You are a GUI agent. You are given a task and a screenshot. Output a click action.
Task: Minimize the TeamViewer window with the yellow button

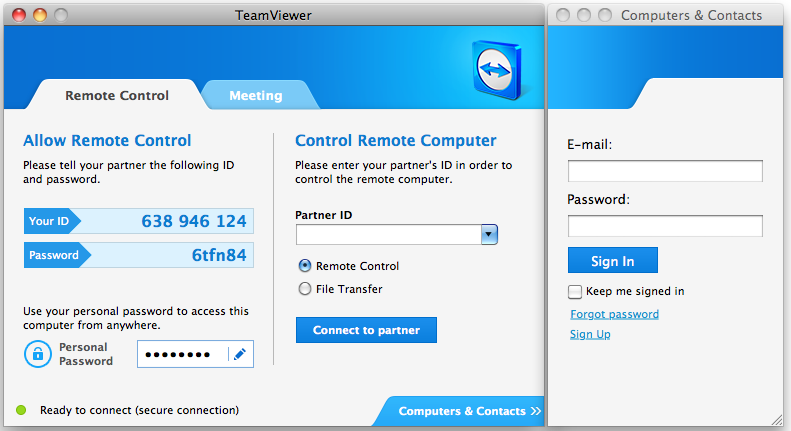40,15
